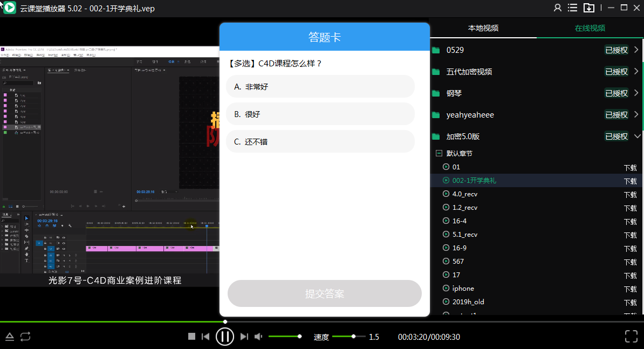Click the 提交答案 submit button
Image resolution: width=644 pixels, height=349 pixels.
click(x=324, y=293)
